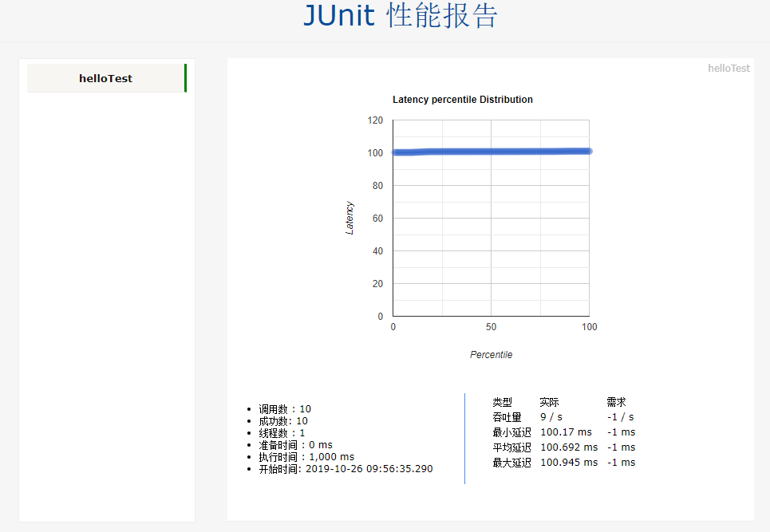Click the blue latency line in chart

[x=492, y=152]
